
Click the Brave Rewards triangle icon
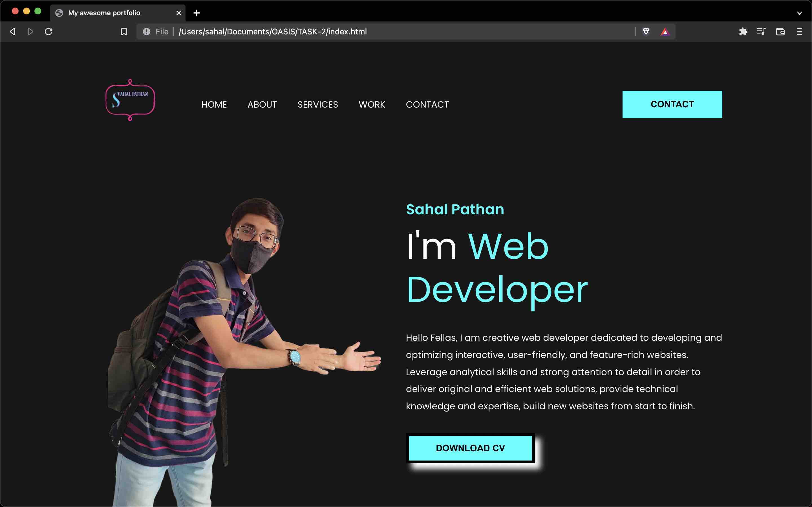(665, 32)
